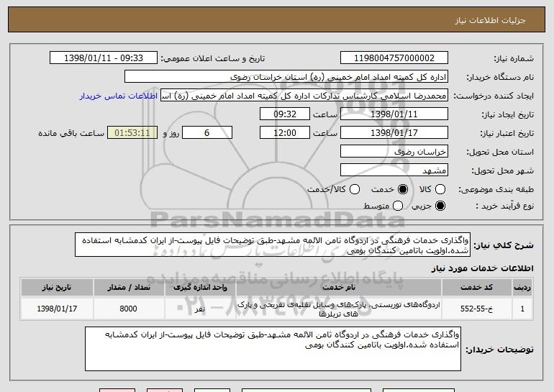The image size is (554, 392).
Task: Open اطلاعات تماس خریدار link
Action: (119, 96)
